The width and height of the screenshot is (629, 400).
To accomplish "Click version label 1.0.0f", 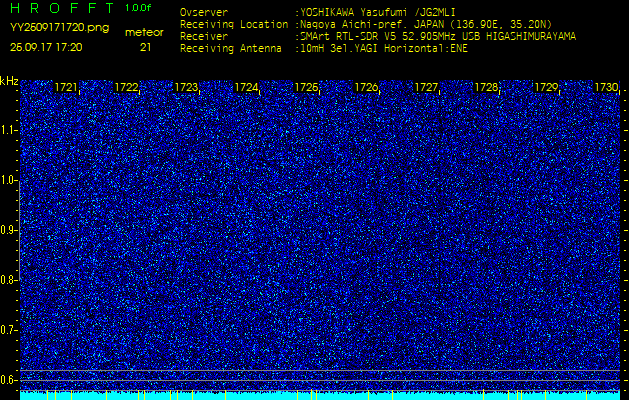I will click(x=138, y=8).
